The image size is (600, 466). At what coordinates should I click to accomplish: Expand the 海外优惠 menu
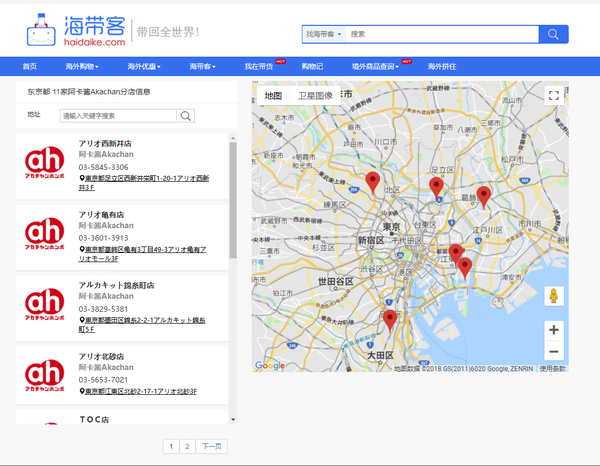point(144,67)
